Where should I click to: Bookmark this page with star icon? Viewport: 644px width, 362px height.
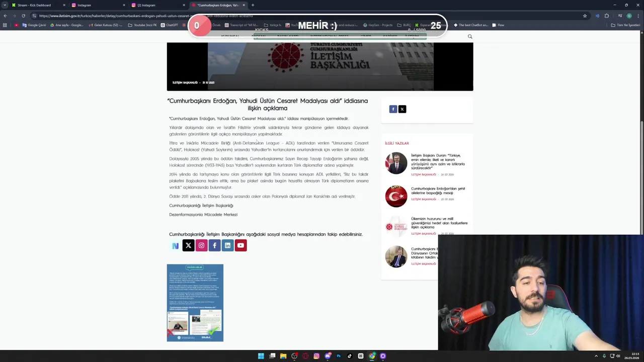585,16
